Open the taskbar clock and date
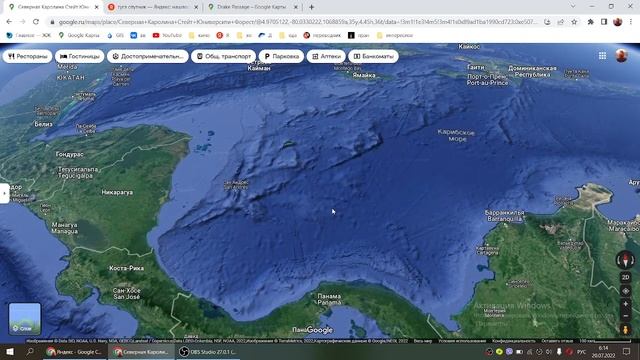This screenshot has height=360, width=640. [x=603, y=352]
